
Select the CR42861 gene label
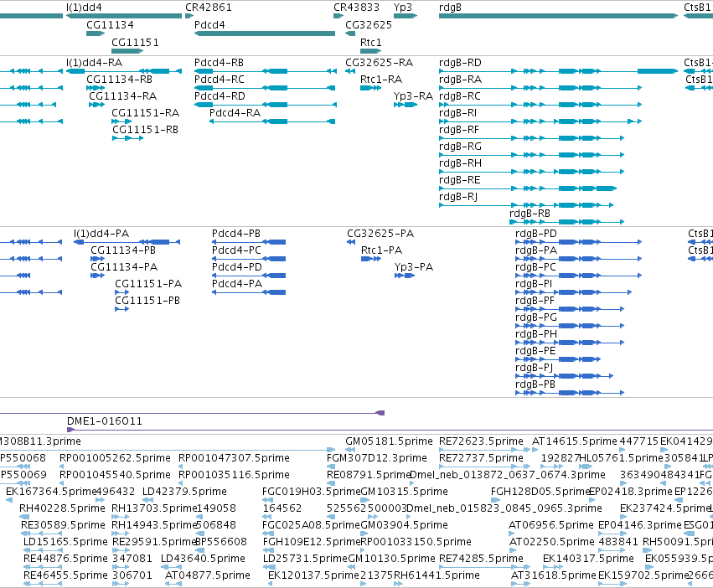(x=209, y=8)
